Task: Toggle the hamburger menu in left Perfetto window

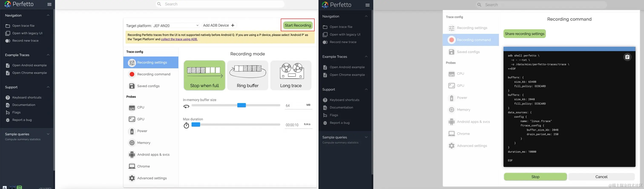Action: [x=49, y=4]
